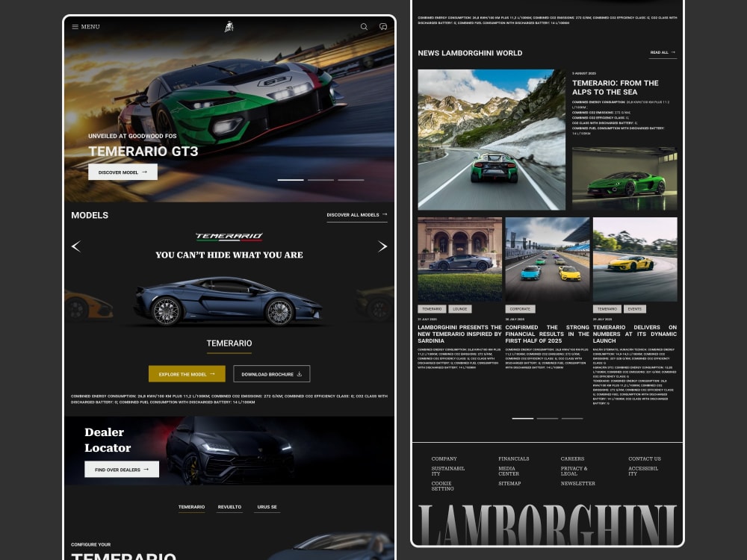Select third news carousel indicator
The width and height of the screenshot is (747, 560).
(572, 419)
